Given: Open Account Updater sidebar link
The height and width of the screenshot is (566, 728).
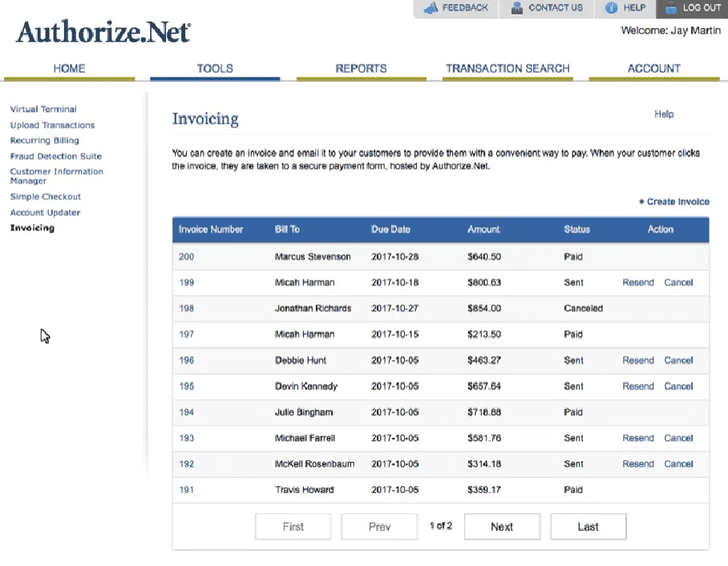Looking at the screenshot, I should pos(45,212).
